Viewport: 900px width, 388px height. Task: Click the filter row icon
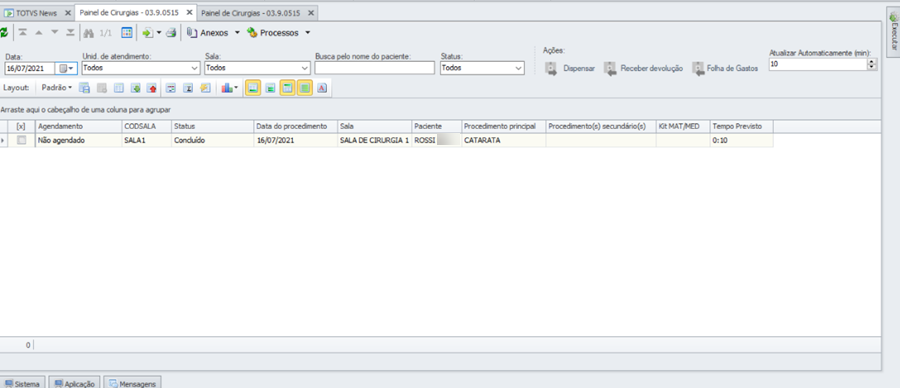pyautogui.click(x=170, y=88)
